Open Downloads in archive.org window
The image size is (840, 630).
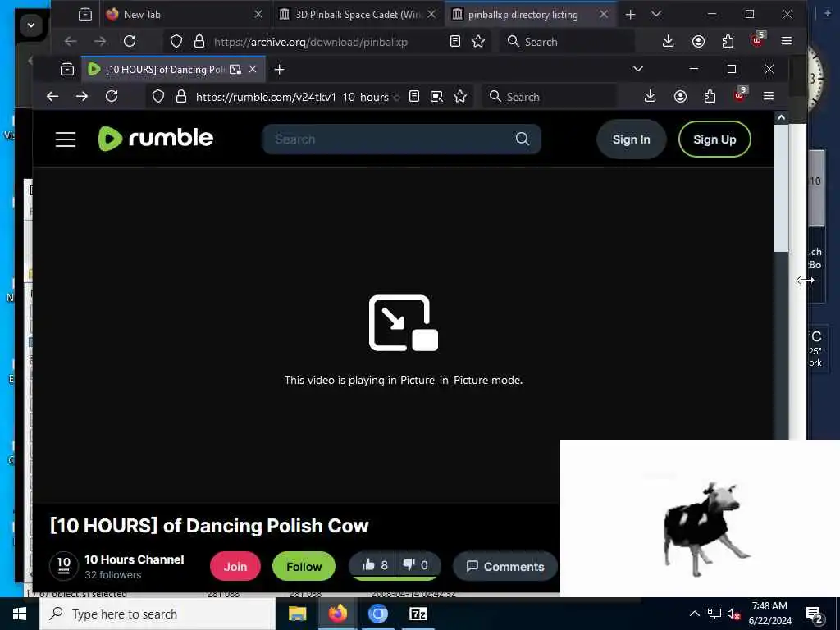[x=668, y=41]
